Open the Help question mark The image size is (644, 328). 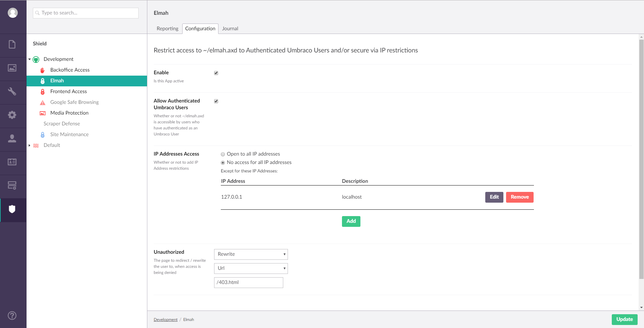[x=12, y=316]
